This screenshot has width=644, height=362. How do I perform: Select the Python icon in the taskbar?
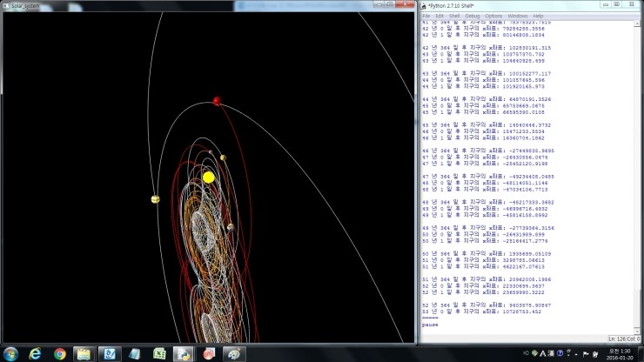tap(184, 353)
